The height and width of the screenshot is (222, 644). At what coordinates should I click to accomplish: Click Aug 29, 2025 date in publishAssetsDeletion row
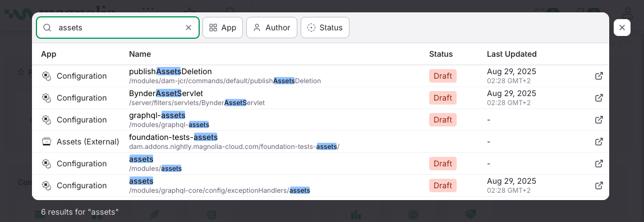(x=512, y=71)
